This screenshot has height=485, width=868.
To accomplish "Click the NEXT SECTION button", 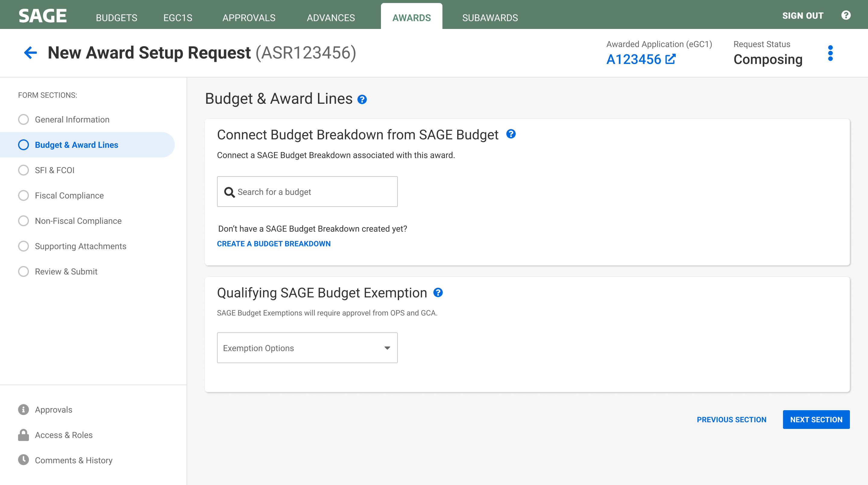I will 816,420.
